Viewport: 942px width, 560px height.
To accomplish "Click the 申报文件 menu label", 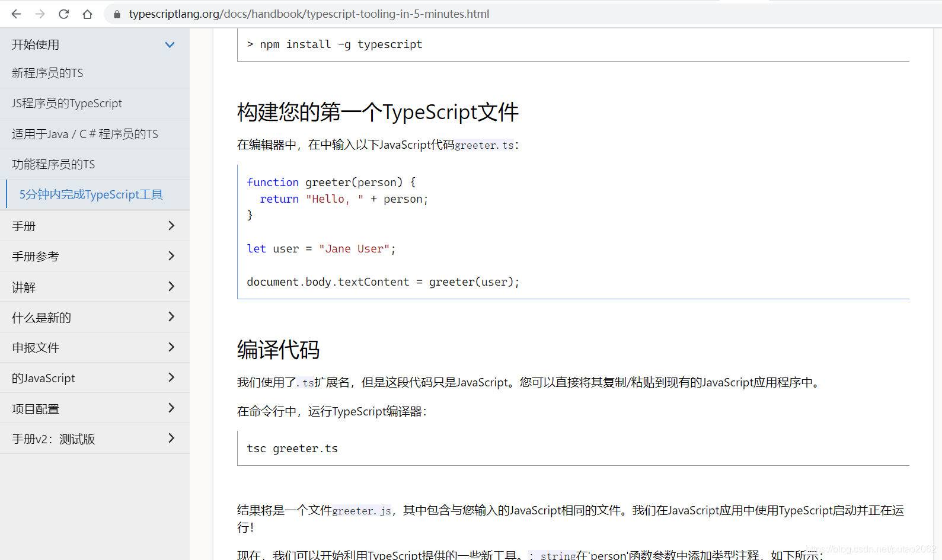I will coord(36,348).
